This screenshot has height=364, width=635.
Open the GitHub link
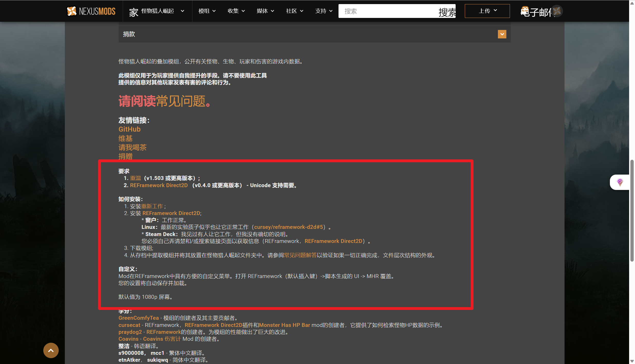point(129,129)
